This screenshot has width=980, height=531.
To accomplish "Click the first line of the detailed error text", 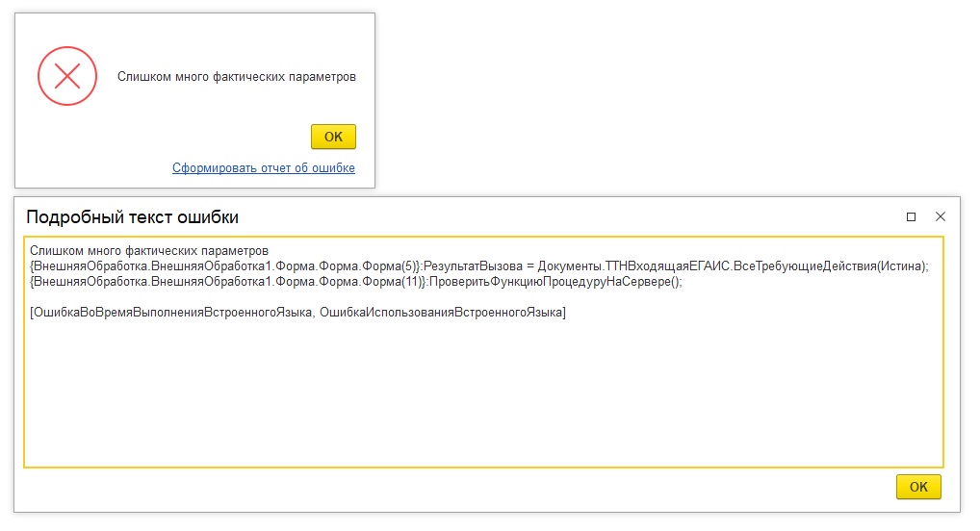I will click(x=149, y=250).
